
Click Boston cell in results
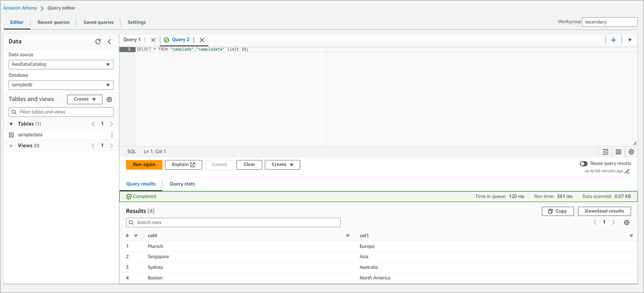[155, 278]
